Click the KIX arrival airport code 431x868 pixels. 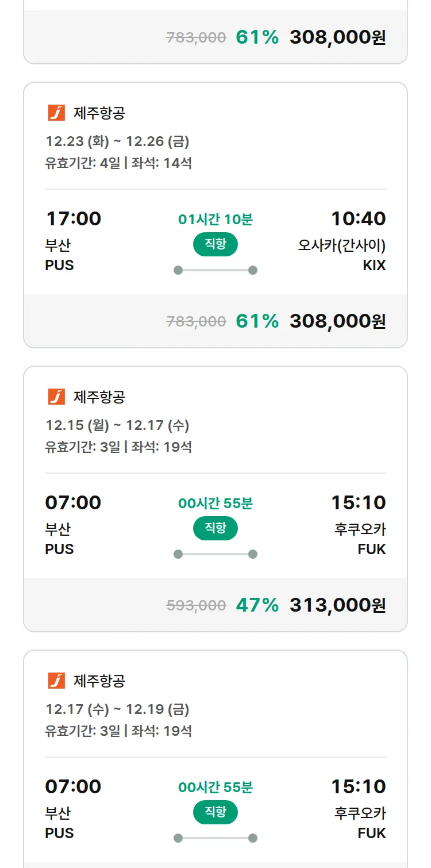point(374,266)
